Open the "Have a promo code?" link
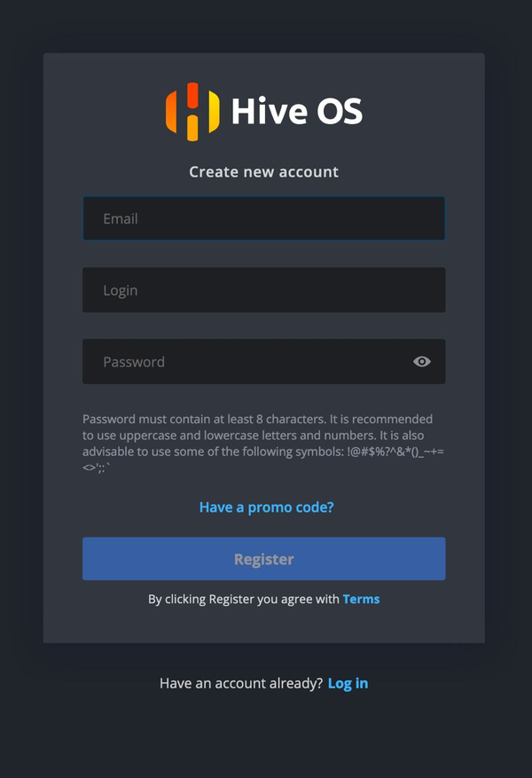This screenshot has height=778, width=532. (x=266, y=507)
